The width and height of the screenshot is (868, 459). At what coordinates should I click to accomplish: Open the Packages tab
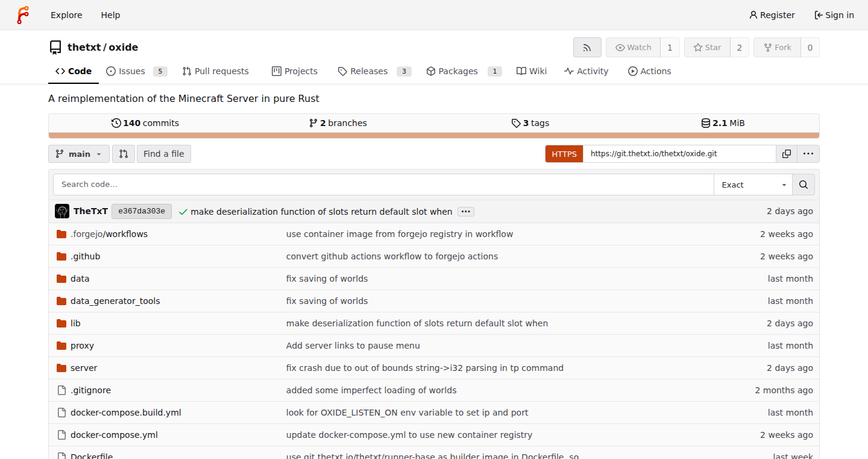coord(464,71)
